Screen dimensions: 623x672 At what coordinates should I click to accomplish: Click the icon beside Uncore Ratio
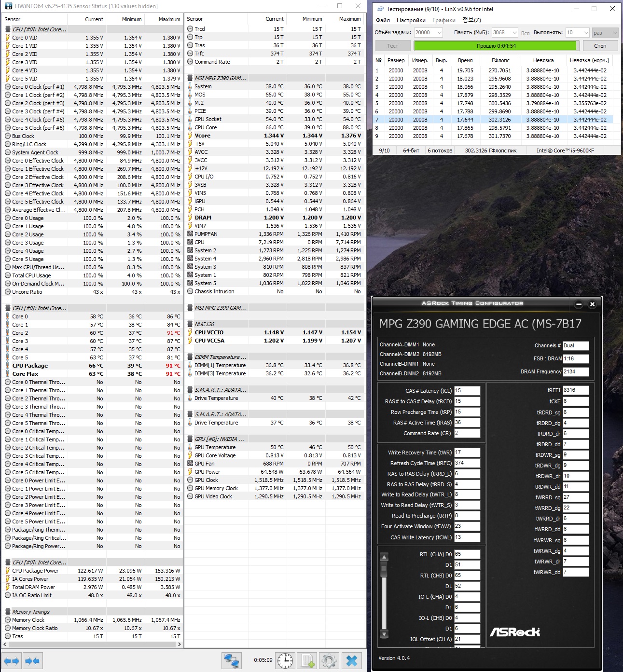coord(8,292)
